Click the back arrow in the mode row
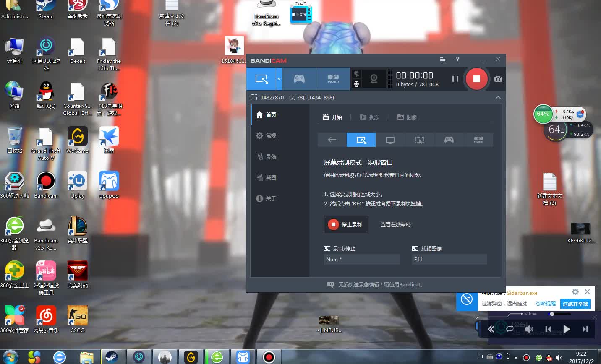Screen dimensions: 601x364 click(x=332, y=140)
